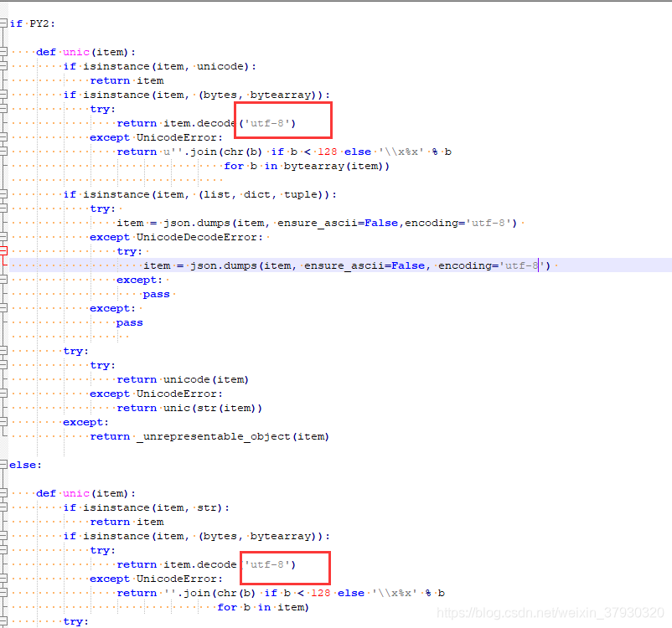
Task: Collapse fold beside 'except UnicodeDecodeError:'
Action: [3, 237]
